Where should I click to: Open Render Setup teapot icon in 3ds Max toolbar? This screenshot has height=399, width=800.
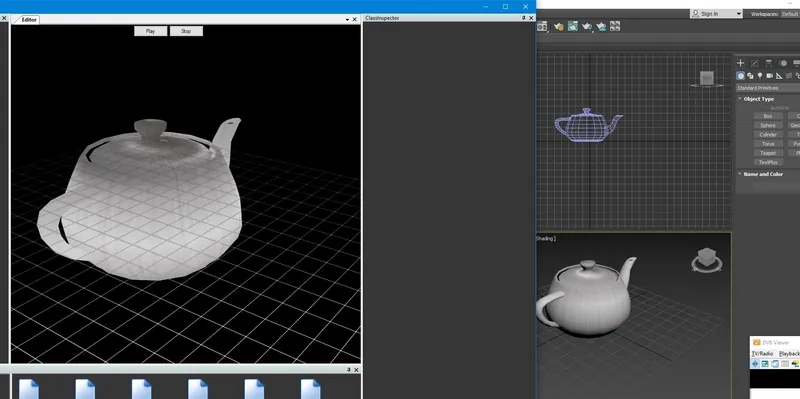559,27
